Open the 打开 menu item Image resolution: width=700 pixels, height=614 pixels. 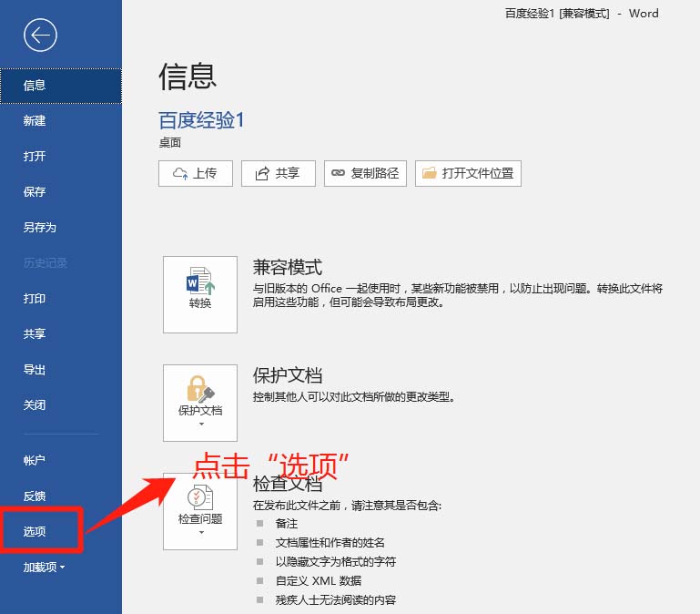[x=61, y=156]
